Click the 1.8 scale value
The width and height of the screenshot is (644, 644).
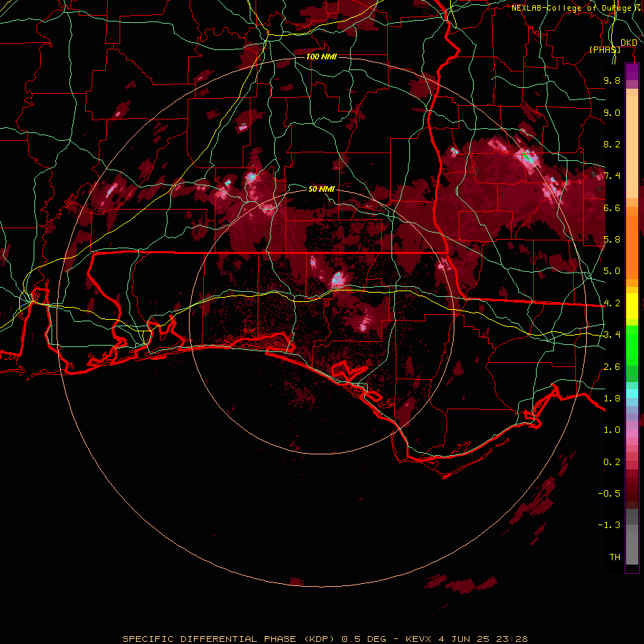612,399
